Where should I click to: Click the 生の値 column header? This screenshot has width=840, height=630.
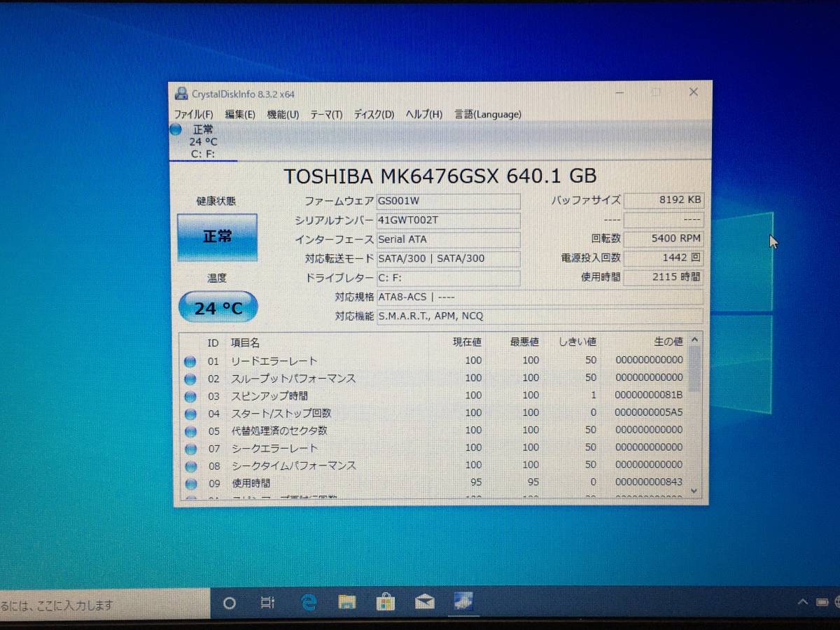(669, 342)
